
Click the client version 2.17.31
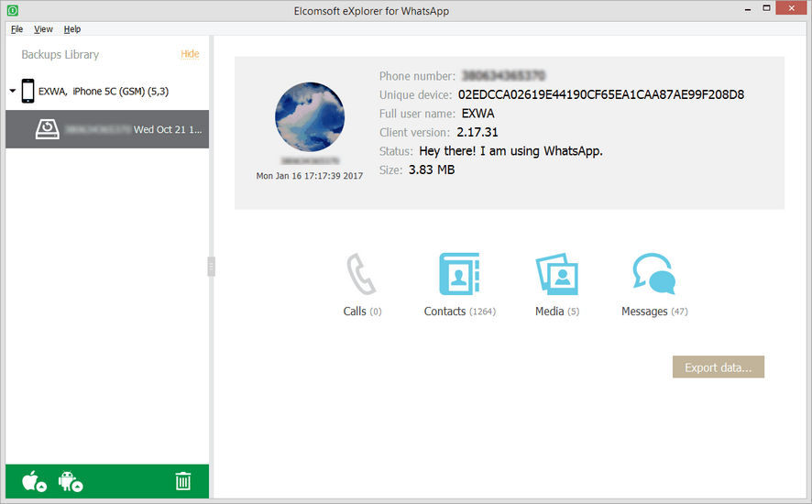pyautogui.click(x=477, y=132)
